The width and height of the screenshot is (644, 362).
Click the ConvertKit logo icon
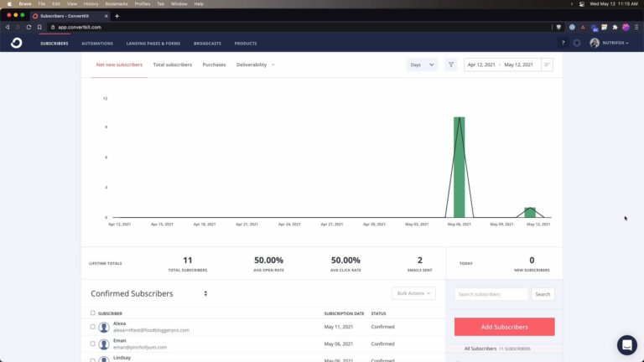point(16,43)
